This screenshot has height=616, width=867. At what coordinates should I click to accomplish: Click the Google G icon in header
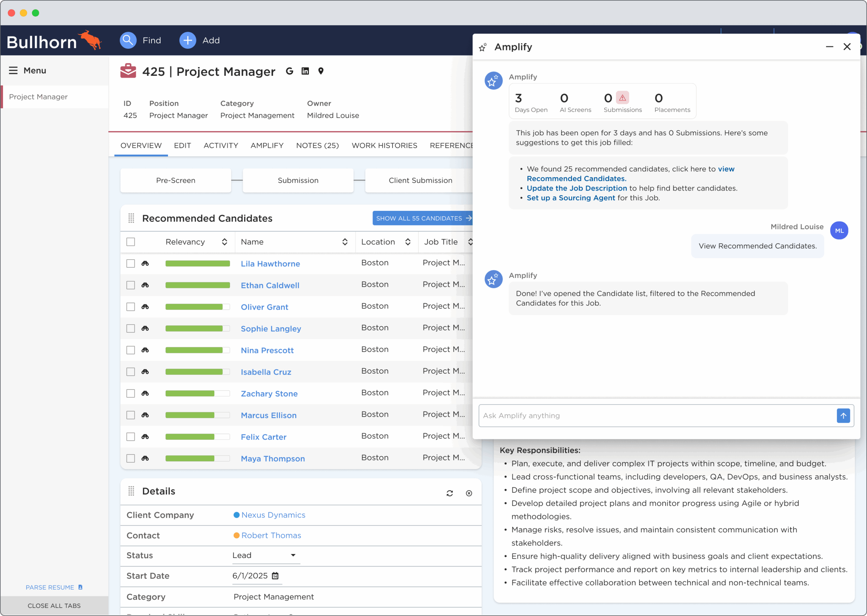pos(290,71)
